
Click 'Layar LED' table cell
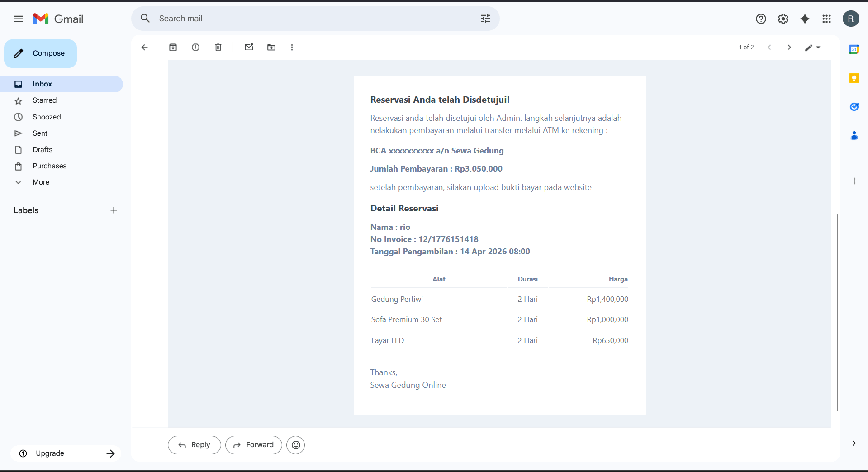point(388,340)
